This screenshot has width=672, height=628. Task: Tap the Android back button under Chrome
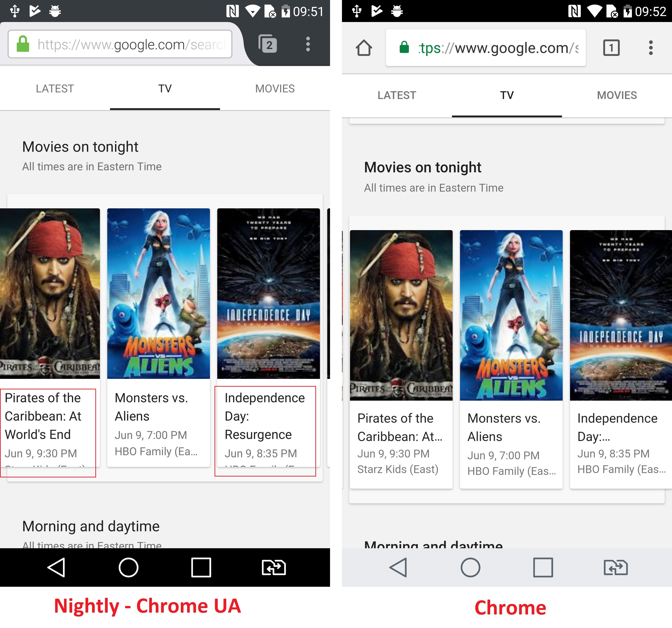click(x=398, y=567)
